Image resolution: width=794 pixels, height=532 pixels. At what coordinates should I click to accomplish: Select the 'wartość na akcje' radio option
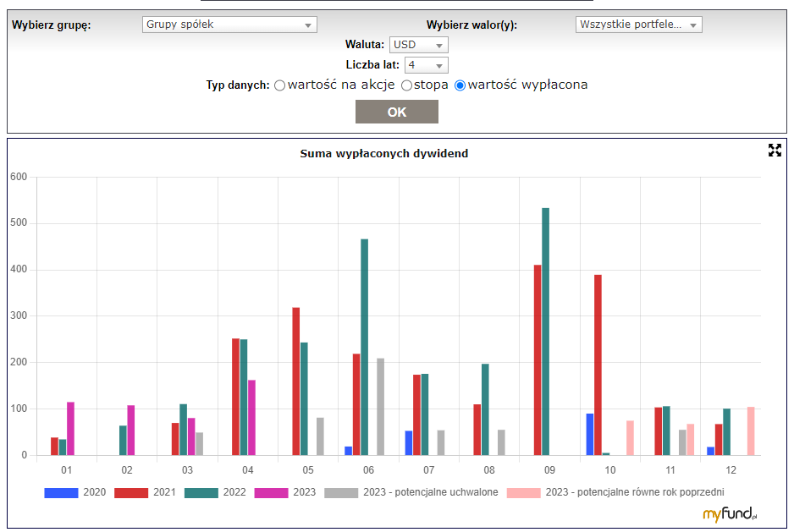tap(279, 85)
